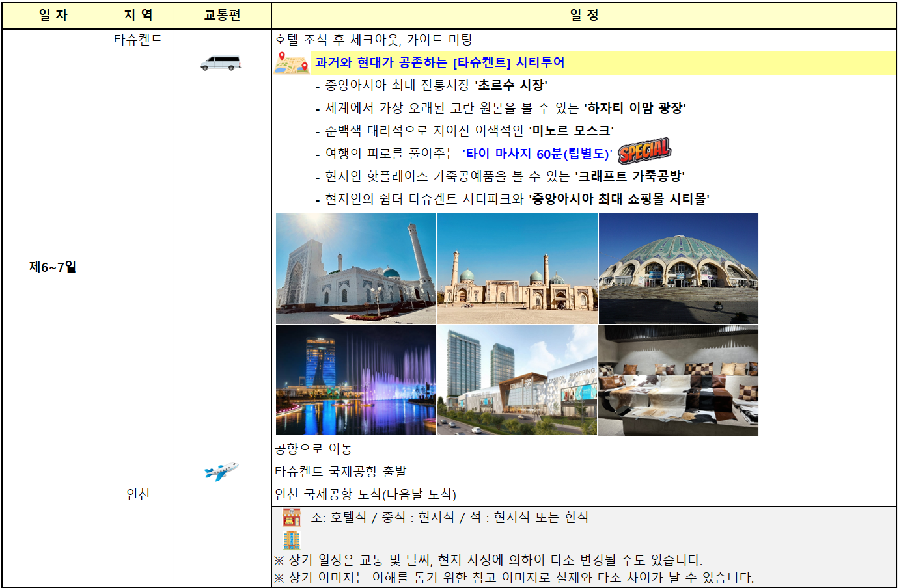Select the 인천 region text
899x588 pixels.
tap(138, 494)
